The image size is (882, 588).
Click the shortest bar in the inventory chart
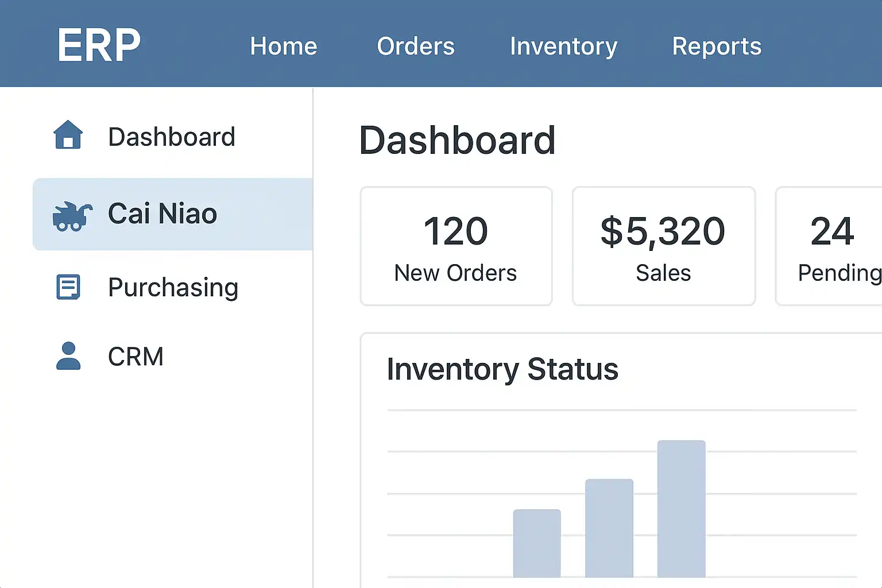(537, 543)
